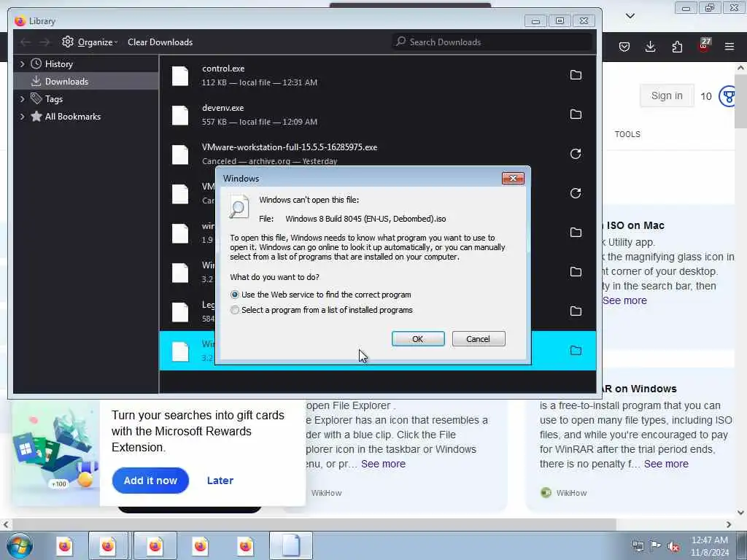Click Clear Downloads in Library toolbar
Screen dimensions: 747x560
click(160, 42)
